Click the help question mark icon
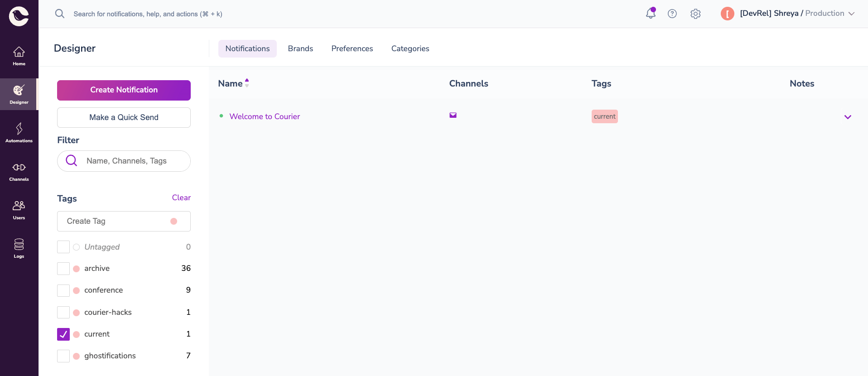The width and height of the screenshot is (868, 376). click(672, 14)
